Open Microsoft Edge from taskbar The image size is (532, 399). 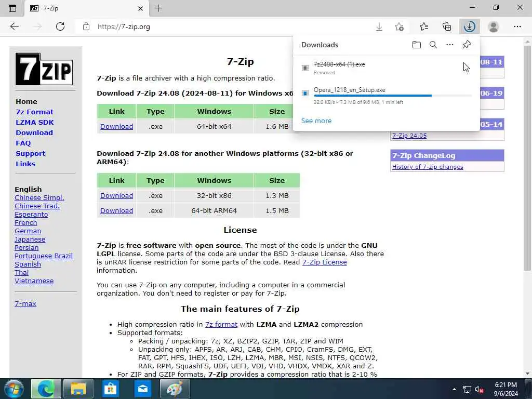(x=46, y=389)
